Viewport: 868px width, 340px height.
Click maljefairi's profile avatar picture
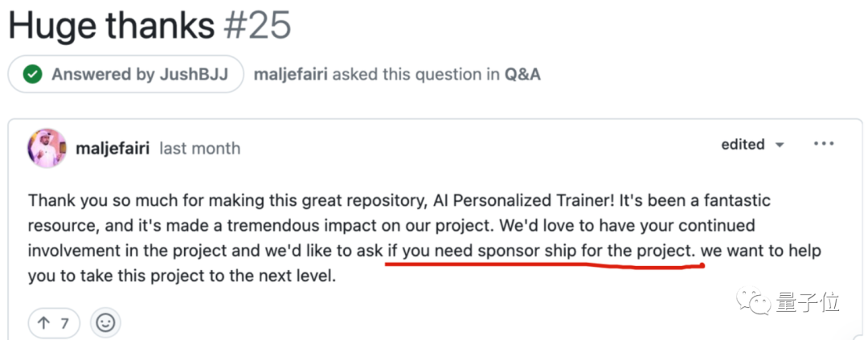(47, 148)
